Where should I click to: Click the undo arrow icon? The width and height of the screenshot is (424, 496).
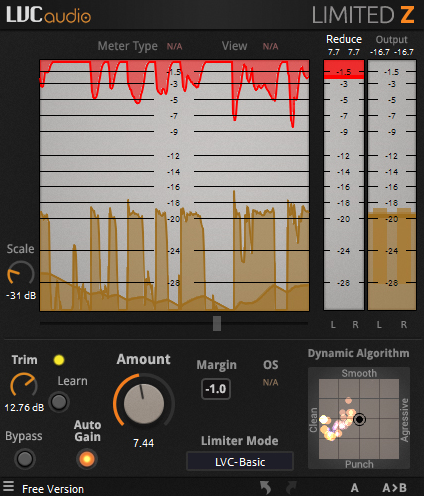pyautogui.click(x=266, y=488)
